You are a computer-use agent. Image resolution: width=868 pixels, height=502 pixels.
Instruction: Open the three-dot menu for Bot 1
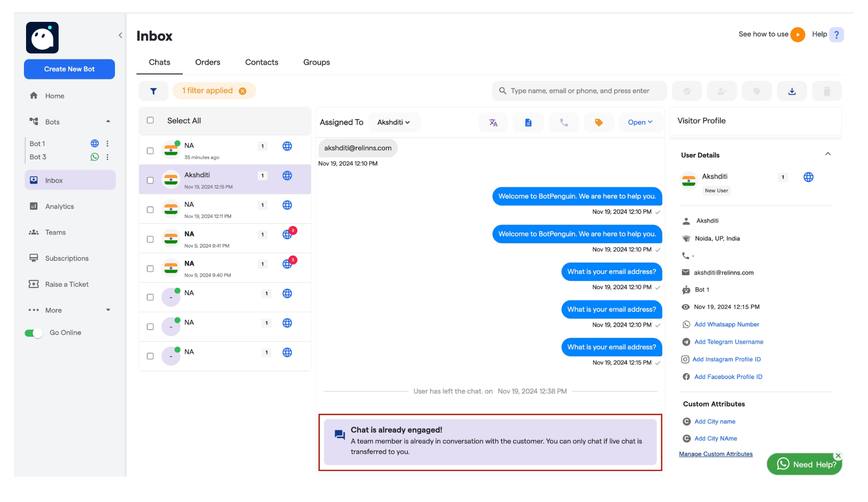(x=107, y=144)
